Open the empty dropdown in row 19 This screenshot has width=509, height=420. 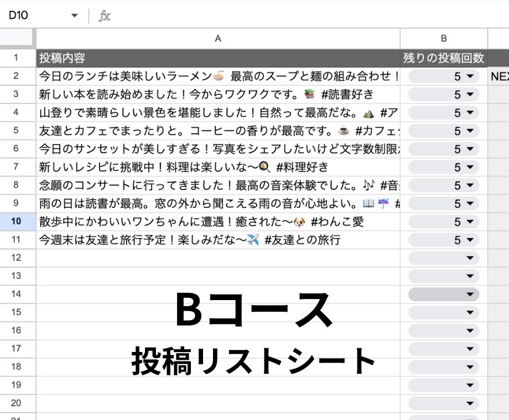tap(443, 385)
